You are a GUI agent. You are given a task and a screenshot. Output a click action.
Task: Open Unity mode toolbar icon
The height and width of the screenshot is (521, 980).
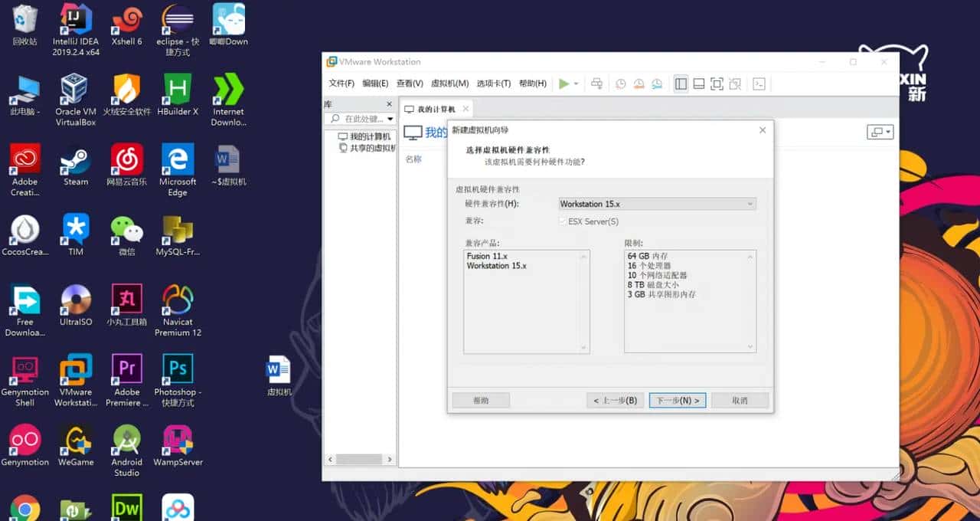[737, 84]
